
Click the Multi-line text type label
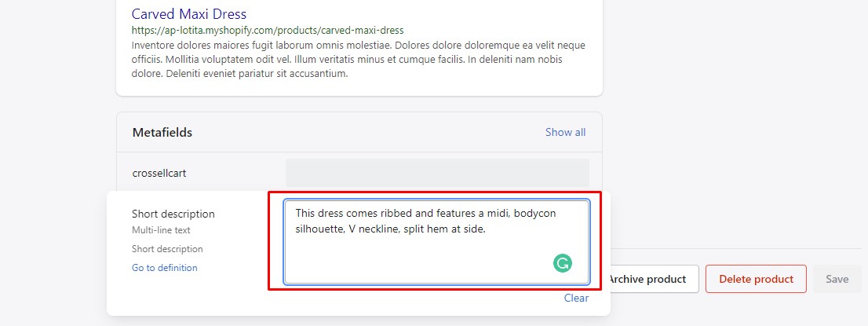pyautogui.click(x=161, y=230)
